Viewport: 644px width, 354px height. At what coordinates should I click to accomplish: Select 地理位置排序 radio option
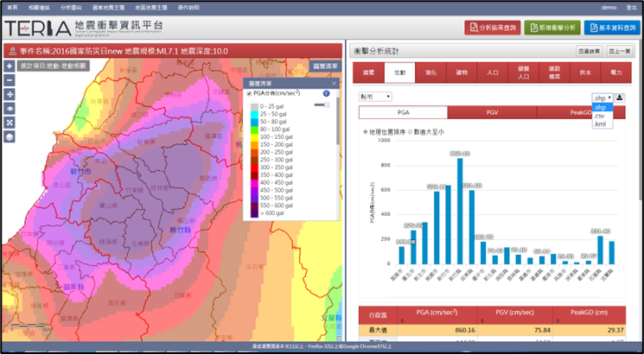(366, 132)
